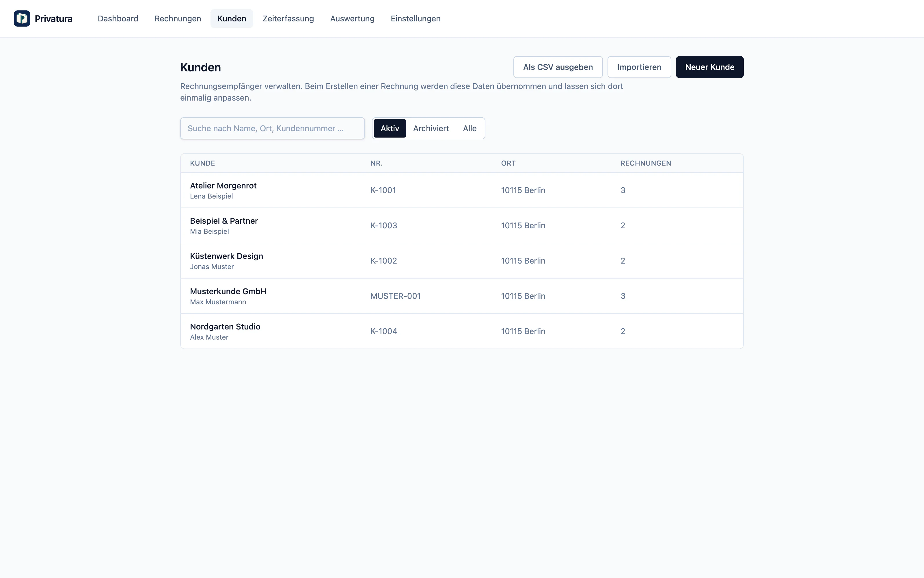Click customer number K-1004
The width and height of the screenshot is (924, 578).
(384, 331)
